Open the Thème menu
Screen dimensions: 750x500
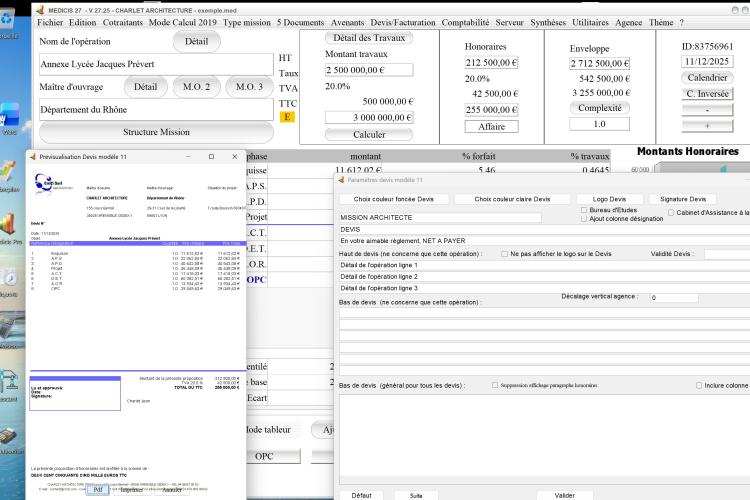click(x=661, y=22)
